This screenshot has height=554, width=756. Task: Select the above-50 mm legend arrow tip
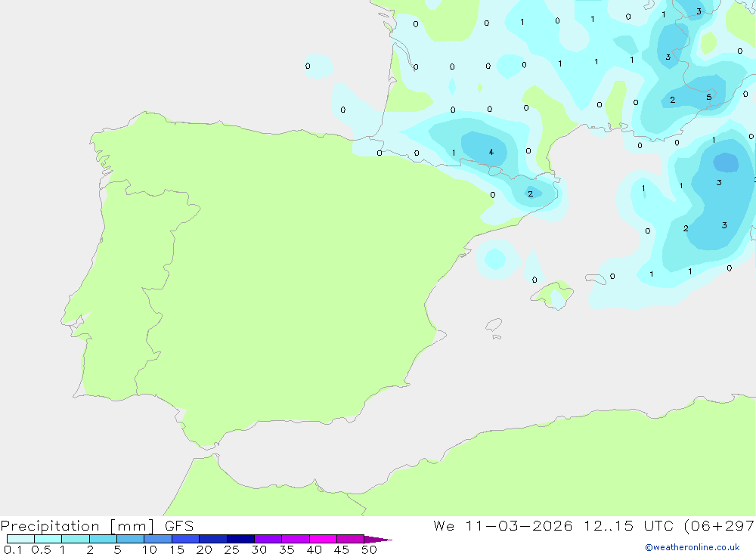pos(377,540)
